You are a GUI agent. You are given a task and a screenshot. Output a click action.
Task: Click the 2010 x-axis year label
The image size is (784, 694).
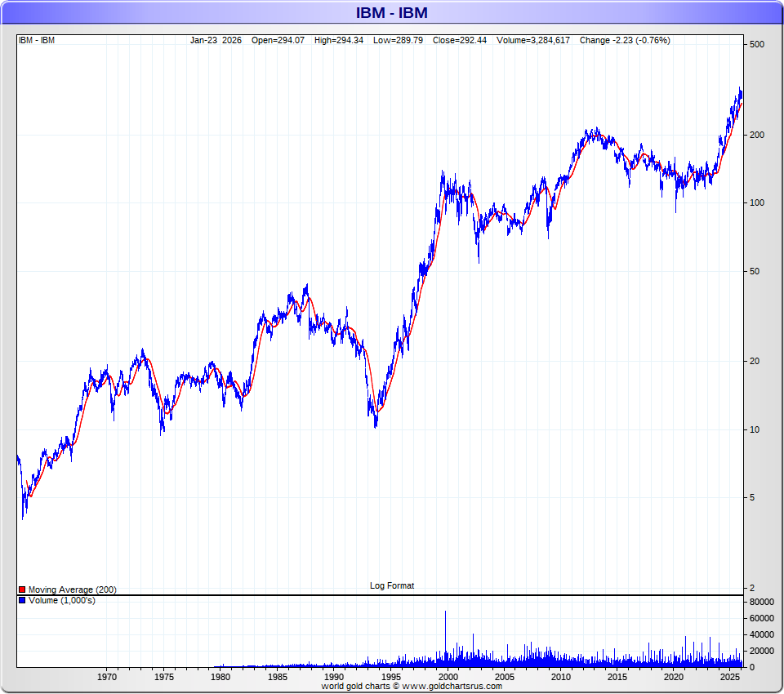pyautogui.click(x=560, y=677)
